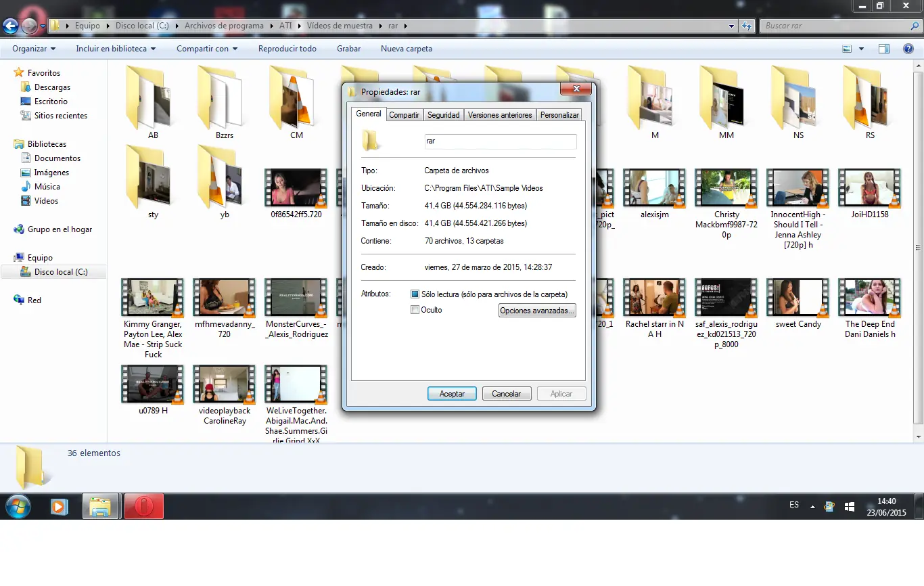Expand the Compartir con dropdown
Viewport: 924px width, 586px height.
[207, 49]
